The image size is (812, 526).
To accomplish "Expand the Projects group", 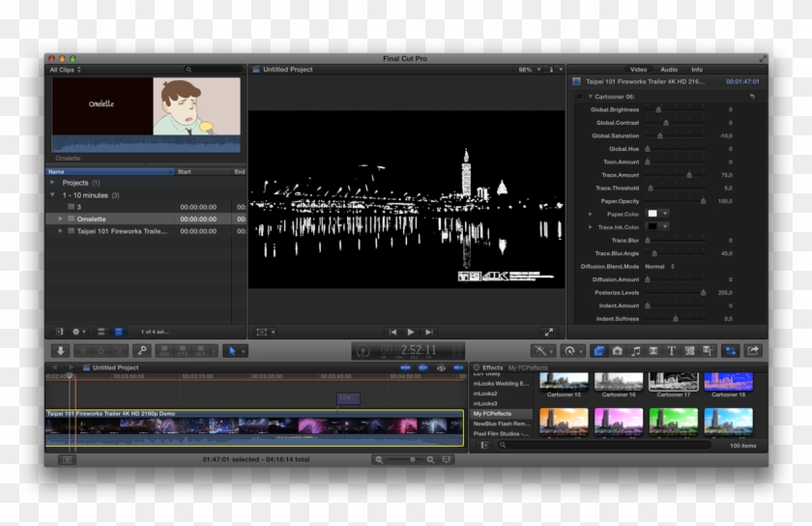I will tap(52, 183).
